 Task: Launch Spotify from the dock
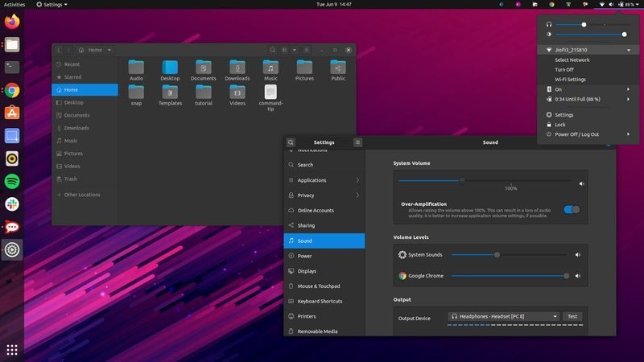coord(12,182)
